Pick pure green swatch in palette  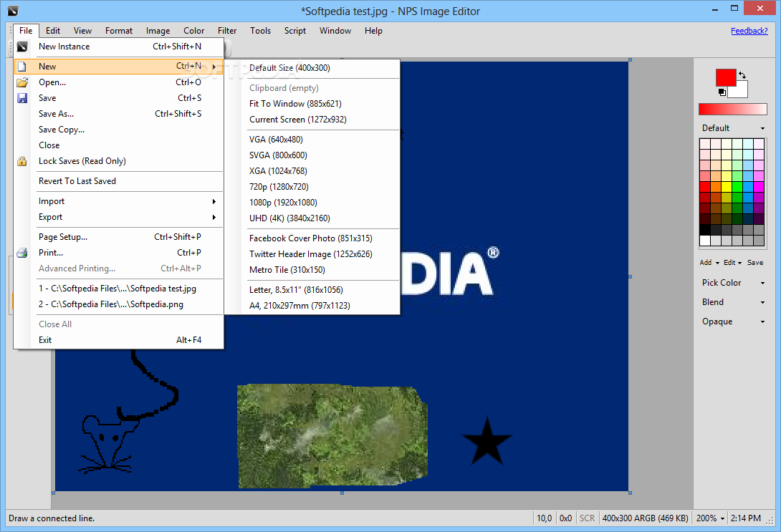737,187
